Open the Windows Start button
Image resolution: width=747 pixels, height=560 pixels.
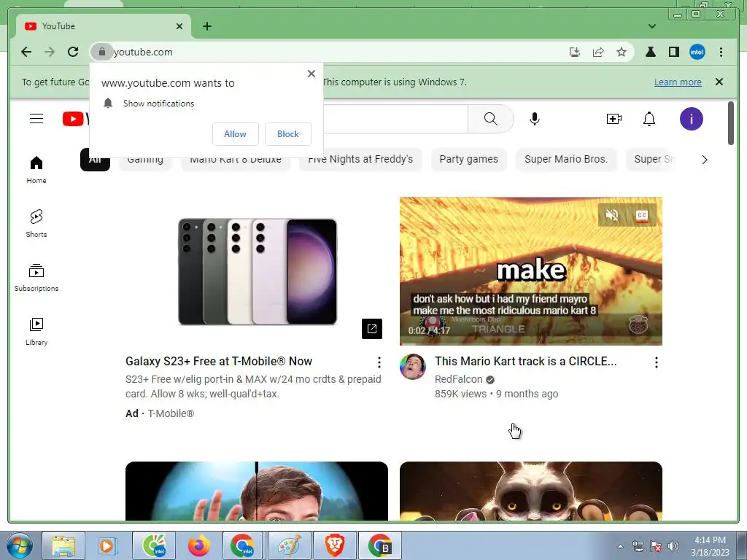(18, 545)
